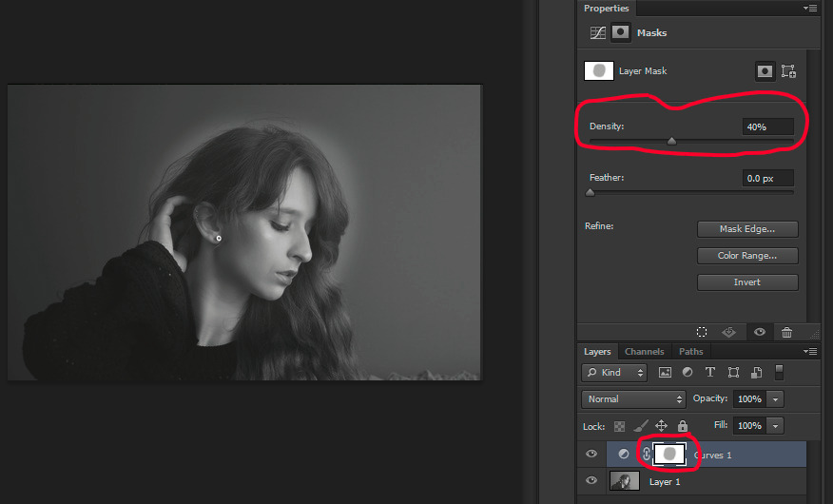Image resolution: width=833 pixels, height=504 pixels.
Task: Filter for adjustment layers icon
Action: click(688, 372)
